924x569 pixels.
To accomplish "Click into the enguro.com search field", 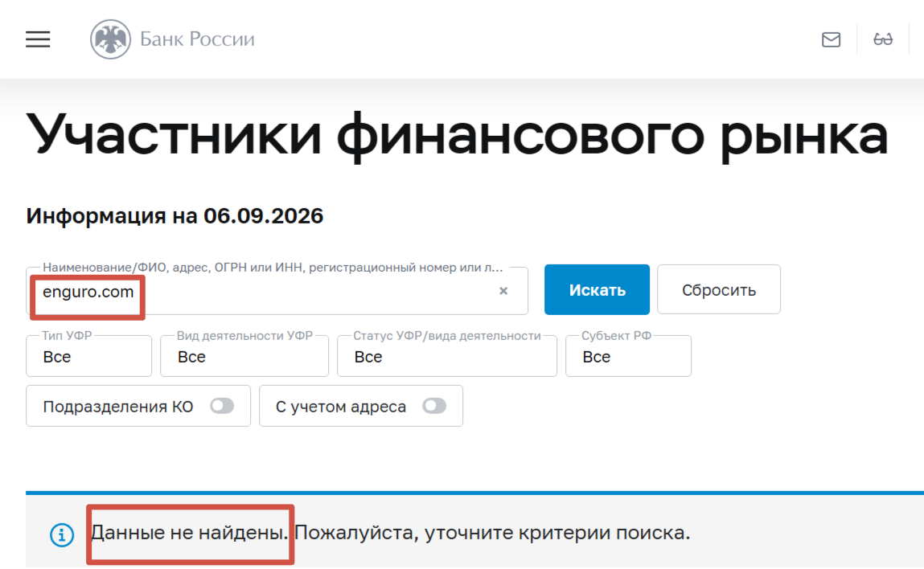I will tap(277, 291).
